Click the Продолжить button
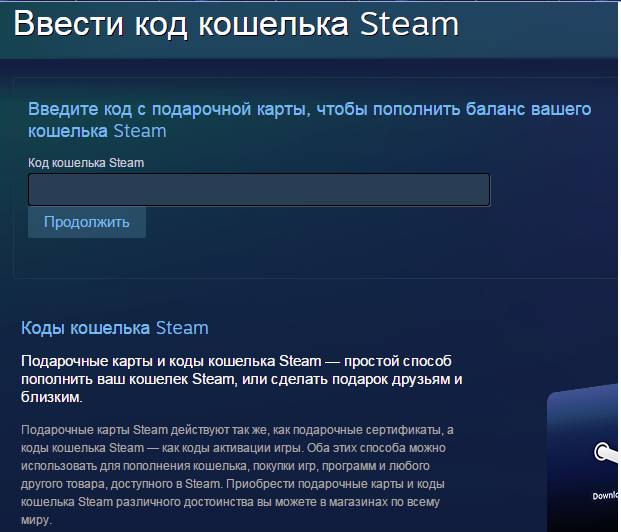Image resolution: width=621 pixels, height=532 pixels. click(x=87, y=222)
